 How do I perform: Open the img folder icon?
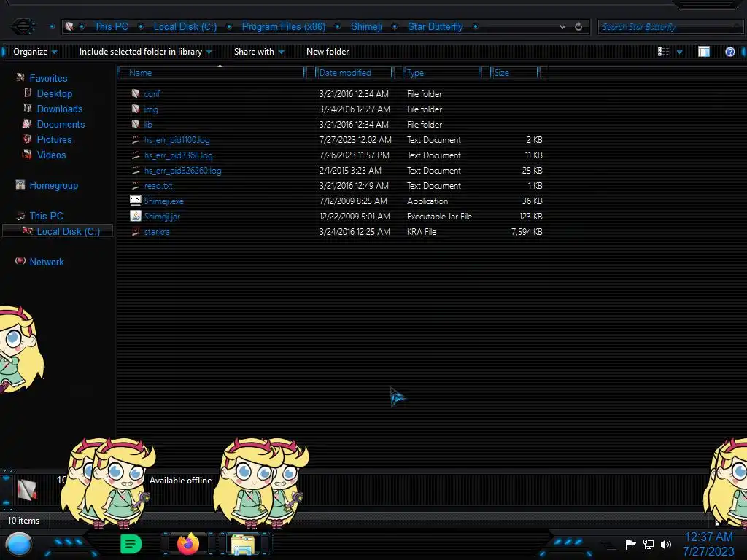click(136, 109)
